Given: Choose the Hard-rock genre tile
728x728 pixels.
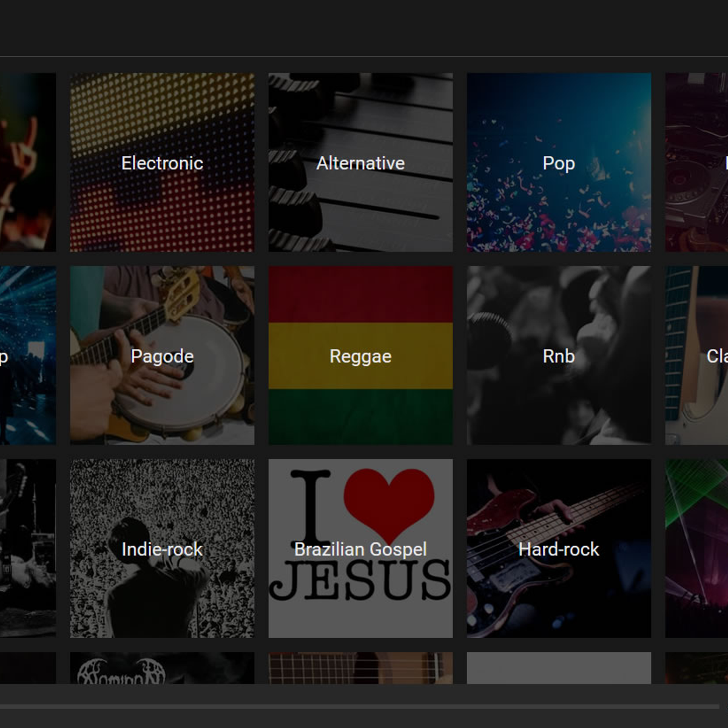Looking at the screenshot, I should point(559,548).
